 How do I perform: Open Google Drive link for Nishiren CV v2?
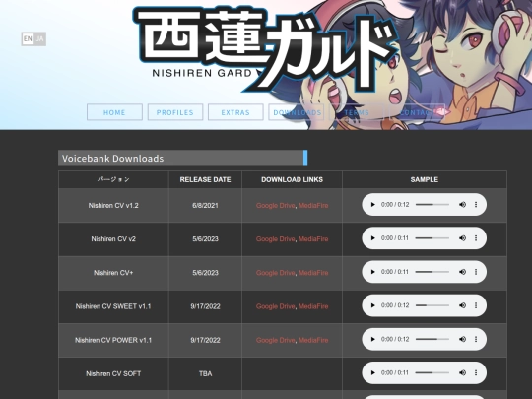point(275,238)
